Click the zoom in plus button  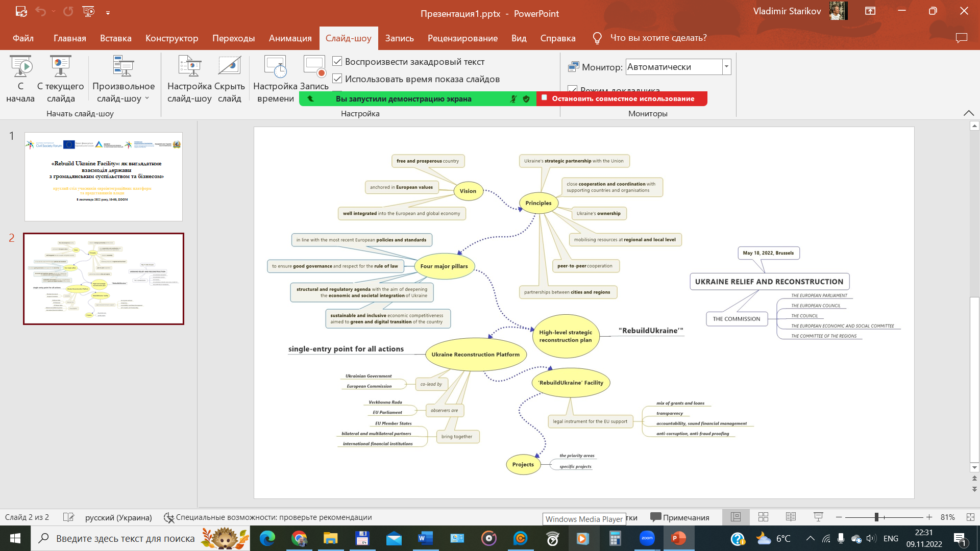pos(929,517)
